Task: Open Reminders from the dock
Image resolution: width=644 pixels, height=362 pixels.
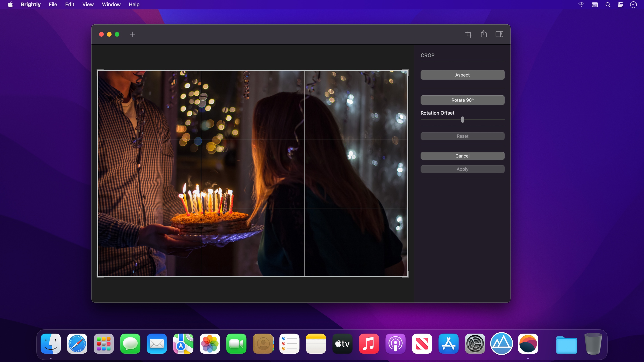Action: [x=289, y=344]
